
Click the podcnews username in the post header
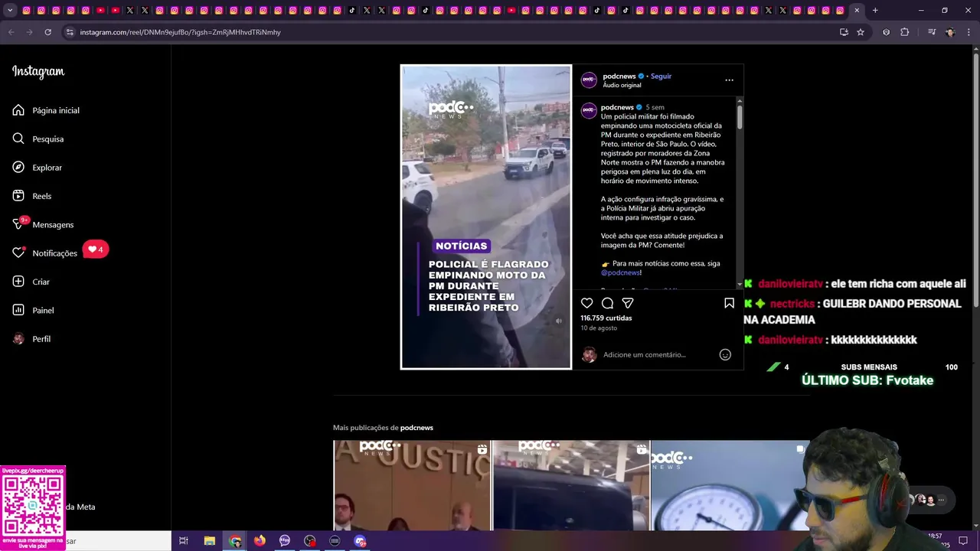click(x=619, y=76)
